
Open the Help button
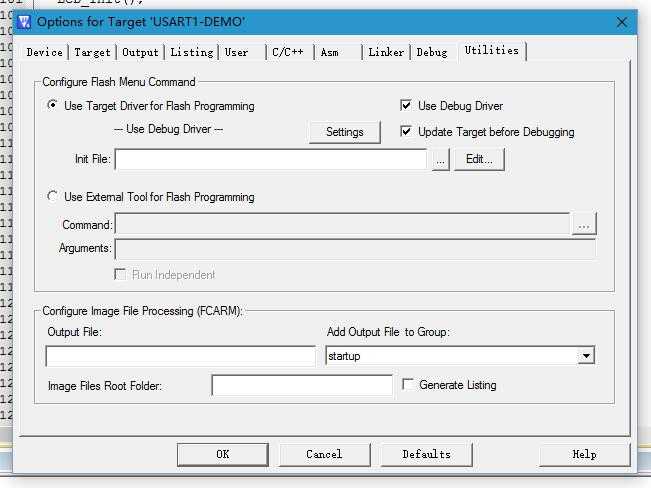click(585, 455)
